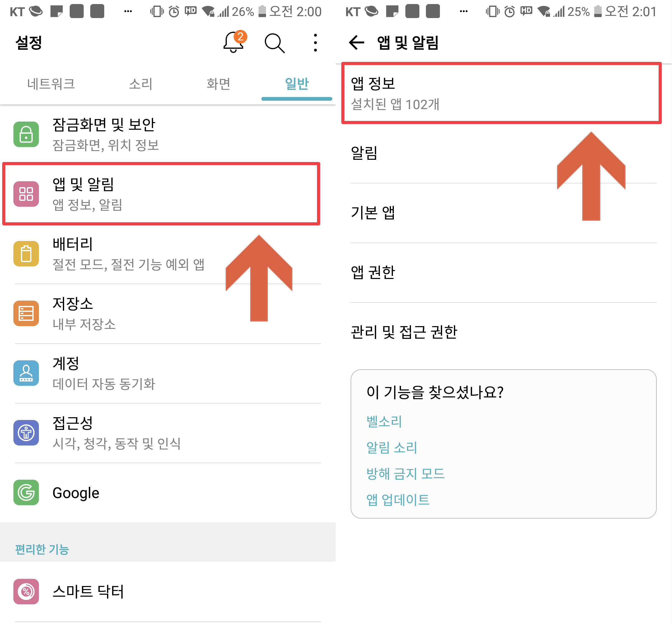
Task: Open the 기본 앱 entry
Action: point(373,213)
